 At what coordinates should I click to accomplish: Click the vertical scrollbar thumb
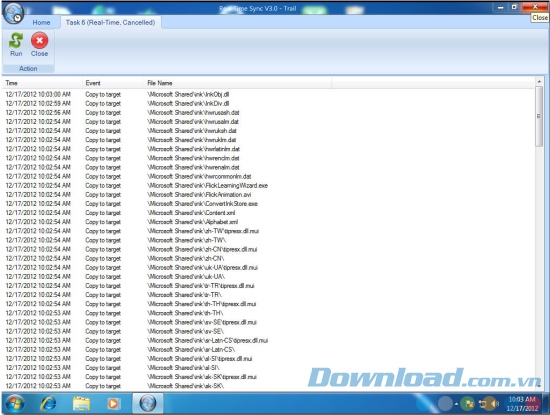click(x=539, y=116)
